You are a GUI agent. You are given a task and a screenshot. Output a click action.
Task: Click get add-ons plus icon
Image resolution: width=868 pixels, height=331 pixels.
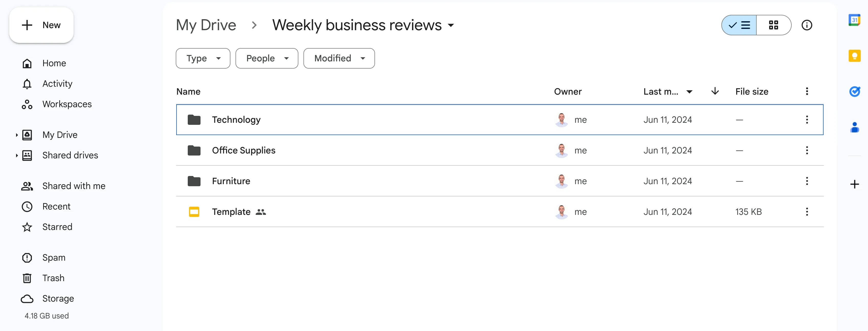coord(854,184)
